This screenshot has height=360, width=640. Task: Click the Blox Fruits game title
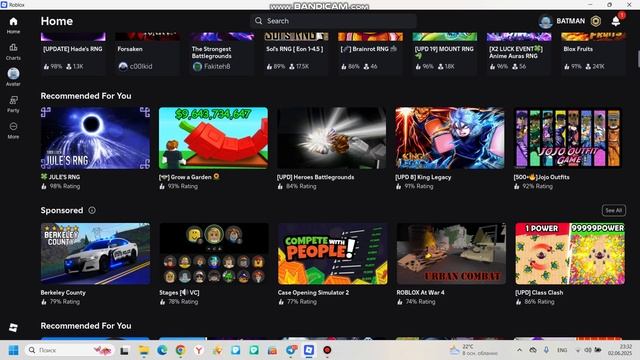(x=578, y=49)
